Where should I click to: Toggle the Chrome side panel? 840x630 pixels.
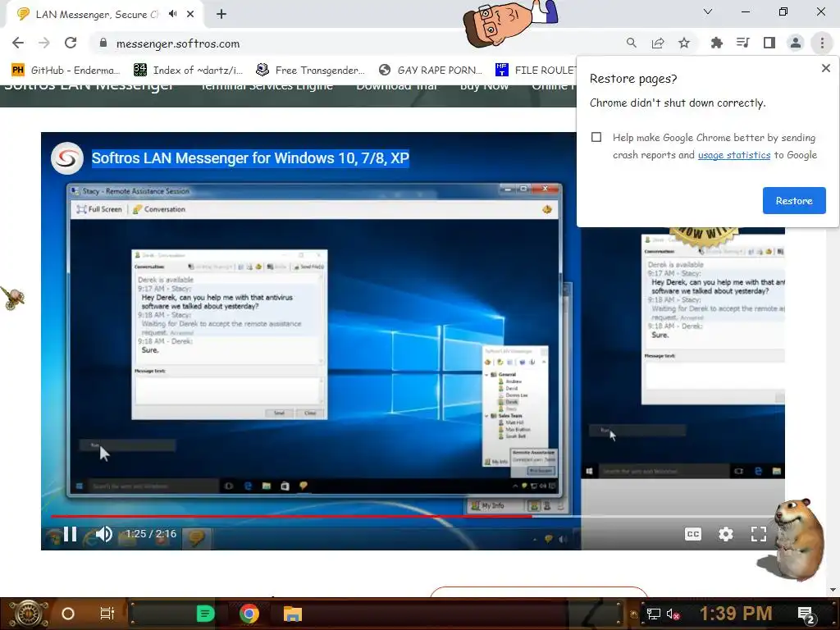769,43
